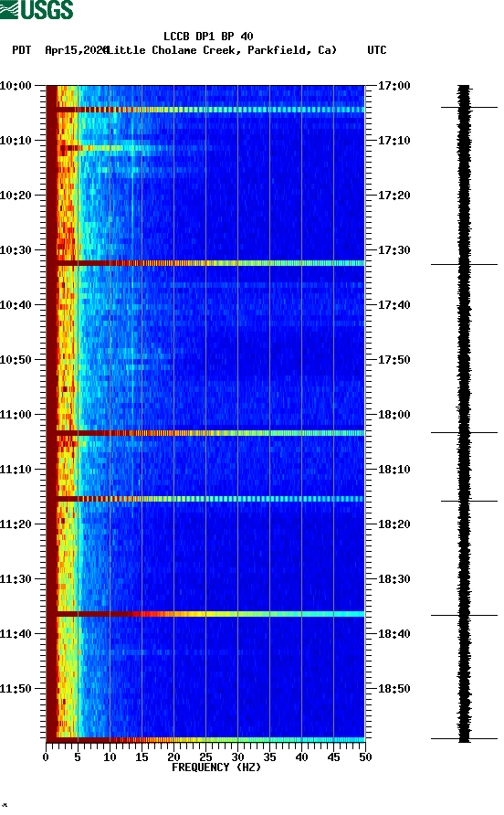Click the seismogram event marker near 18:36 UTC
This screenshot has width=504, height=815.
point(465,616)
